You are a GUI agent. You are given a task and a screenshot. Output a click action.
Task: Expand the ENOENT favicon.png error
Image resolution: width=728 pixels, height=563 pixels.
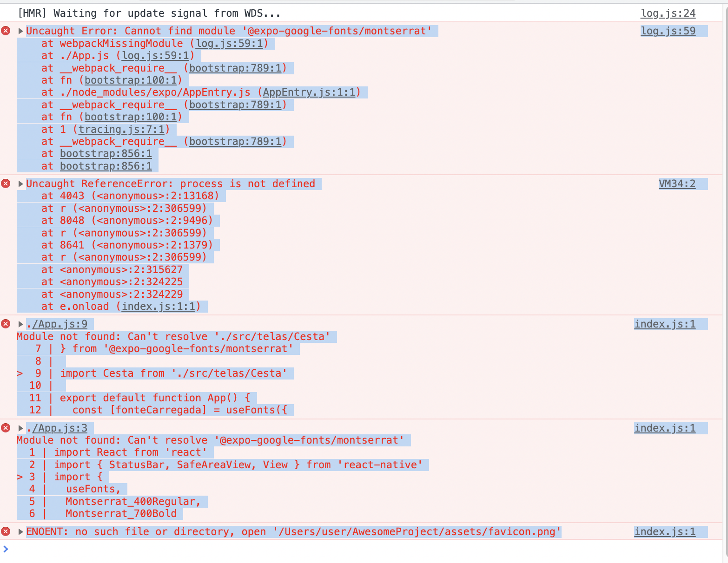click(20, 532)
